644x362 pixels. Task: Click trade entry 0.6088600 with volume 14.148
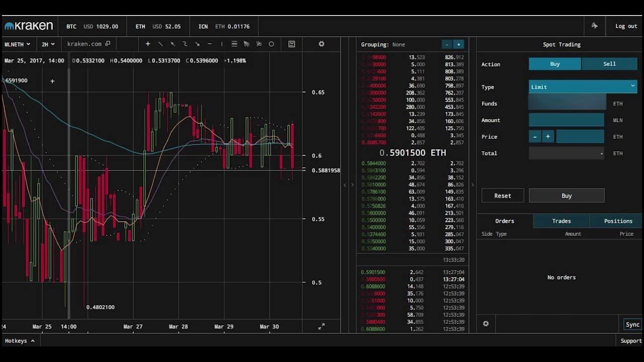[x=413, y=287]
